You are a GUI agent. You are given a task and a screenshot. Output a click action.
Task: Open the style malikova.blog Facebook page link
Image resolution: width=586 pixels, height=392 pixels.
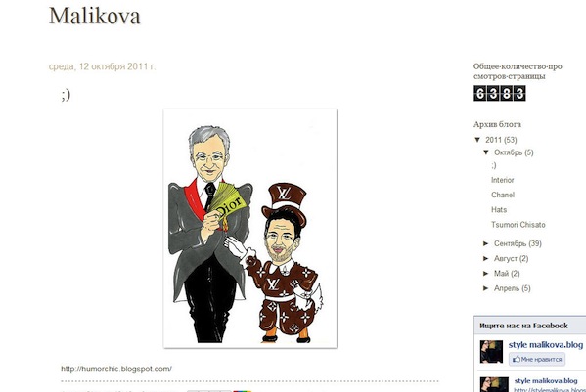point(546,344)
